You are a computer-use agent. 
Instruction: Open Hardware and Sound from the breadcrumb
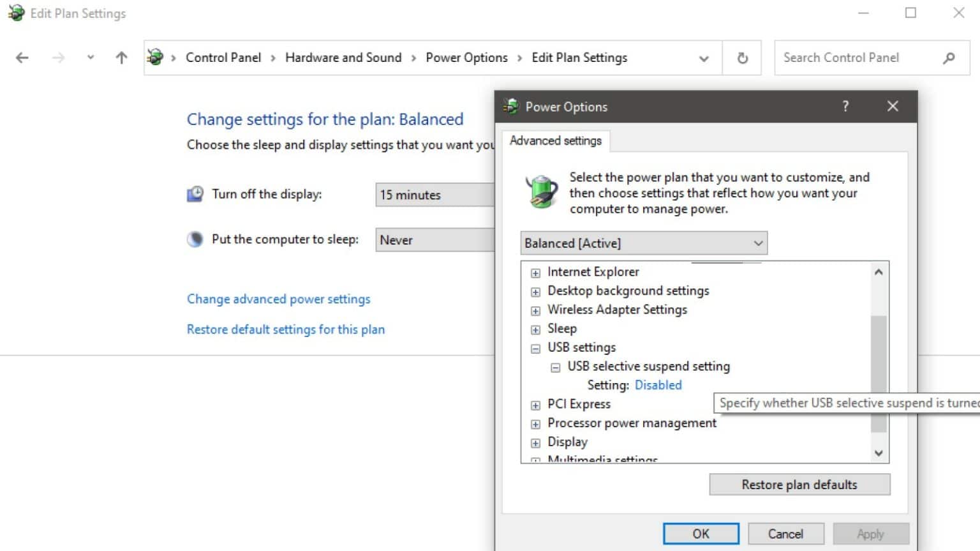(343, 57)
